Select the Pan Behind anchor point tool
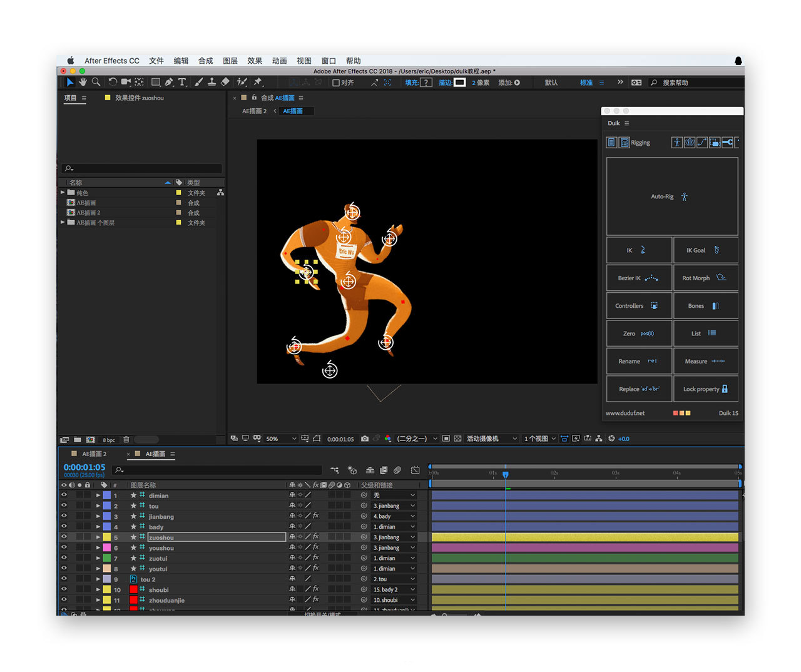 click(139, 82)
